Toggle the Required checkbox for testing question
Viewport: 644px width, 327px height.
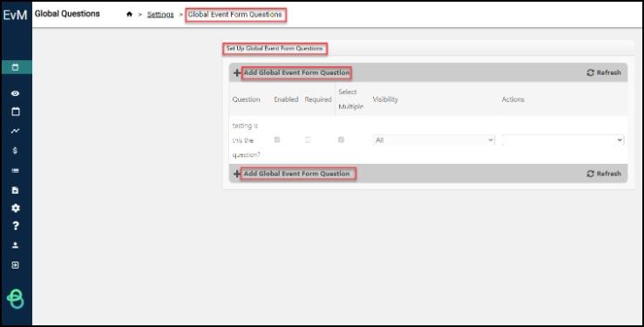tap(308, 140)
